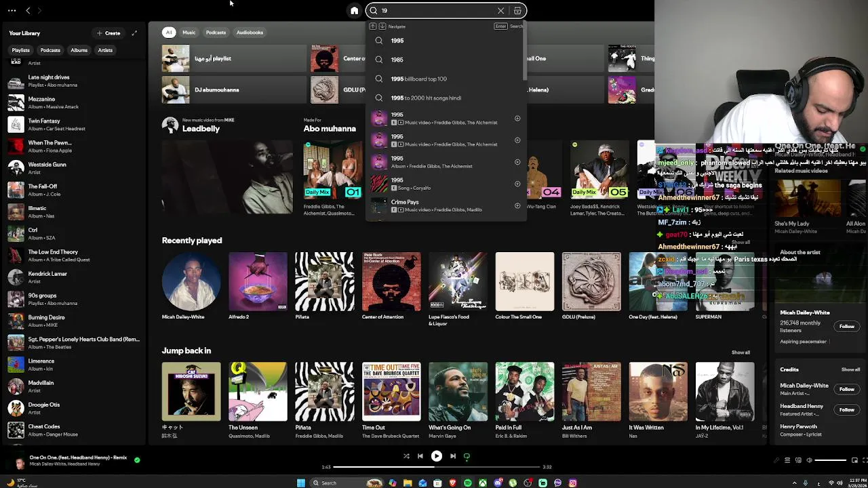This screenshot has height=488, width=868.
Task: Skip to next track
Action: click(x=453, y=456)
